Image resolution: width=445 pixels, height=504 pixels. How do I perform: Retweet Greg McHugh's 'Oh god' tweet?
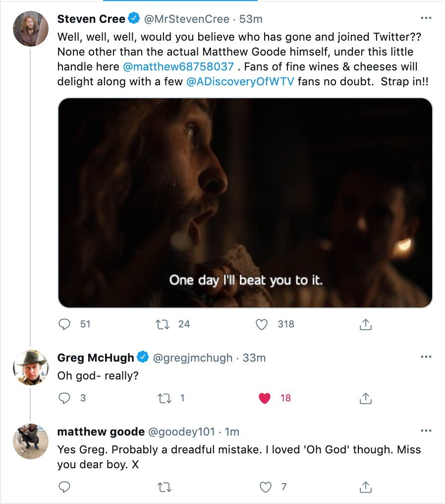point(163,398)
